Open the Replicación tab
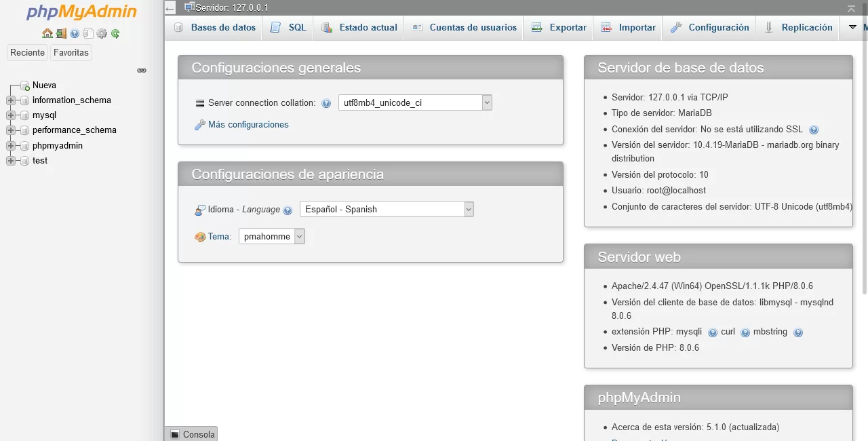This screenshot has height=441, width=868. coord(798,28)
